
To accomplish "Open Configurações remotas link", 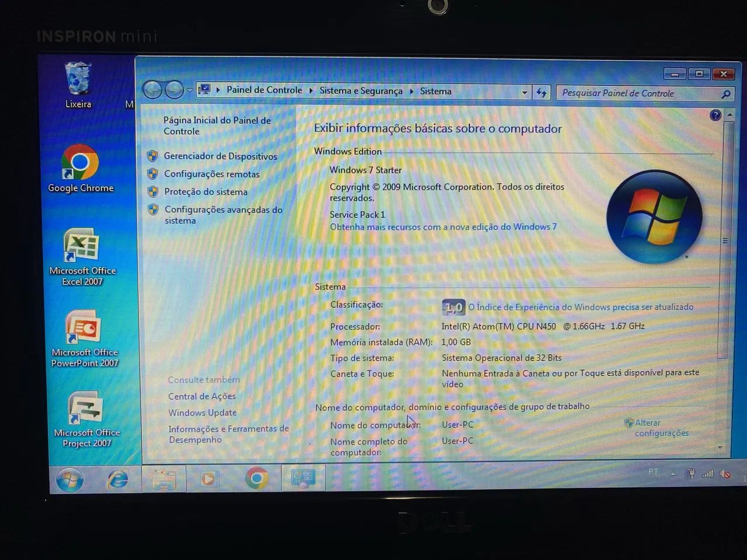I will (212, 174).
